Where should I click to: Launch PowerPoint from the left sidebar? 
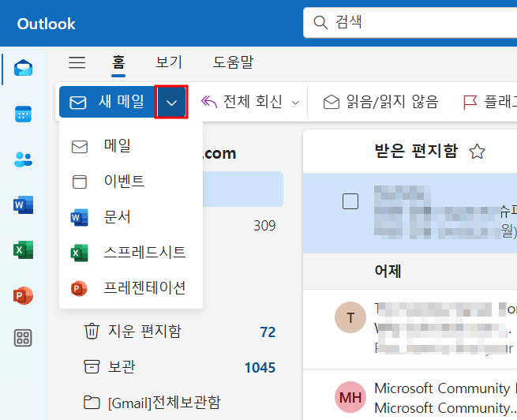[23, 295]
